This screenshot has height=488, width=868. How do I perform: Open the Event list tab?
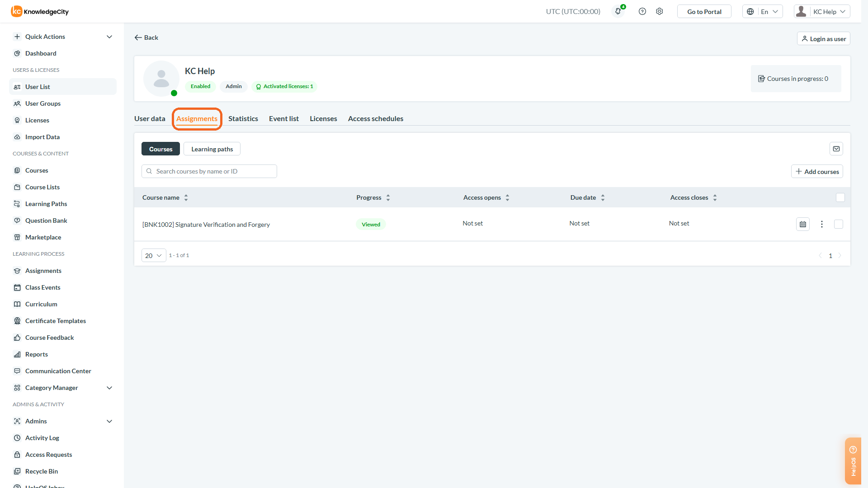284,118
